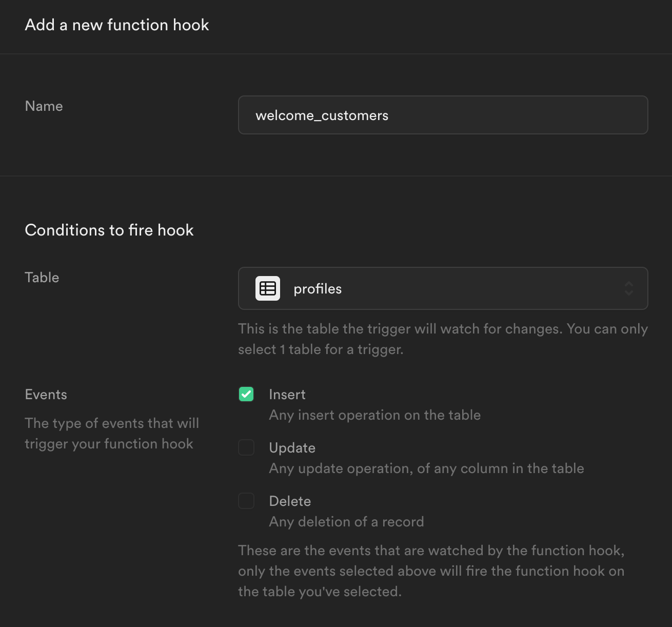This screenshot has height=627, width=672.
Task: Click the Table field label
Action: point(42,277)
